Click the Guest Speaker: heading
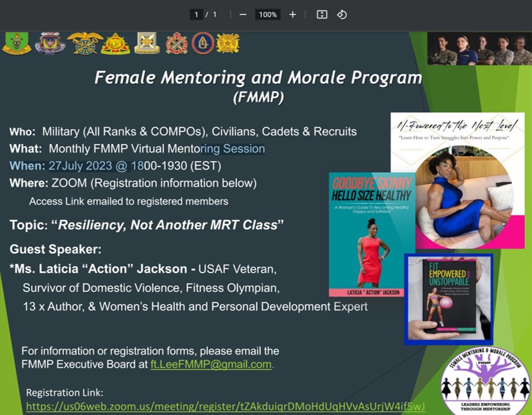This screenshot has width=532, height=415. click(55, 249)
